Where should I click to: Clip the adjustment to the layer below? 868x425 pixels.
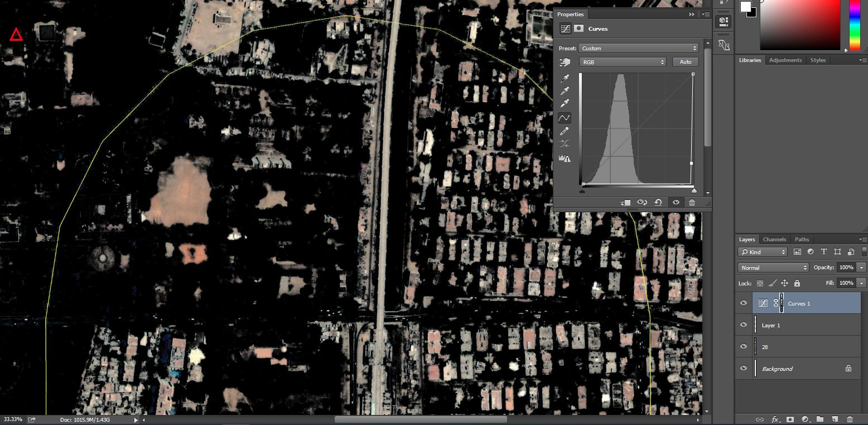click(x=625, y=202)
